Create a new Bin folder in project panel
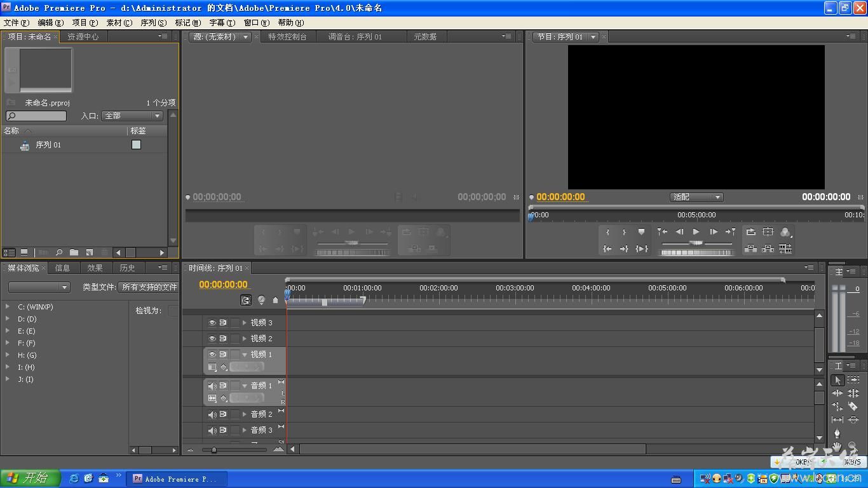The height and width of the screenshot is (488, 868). 74,253
